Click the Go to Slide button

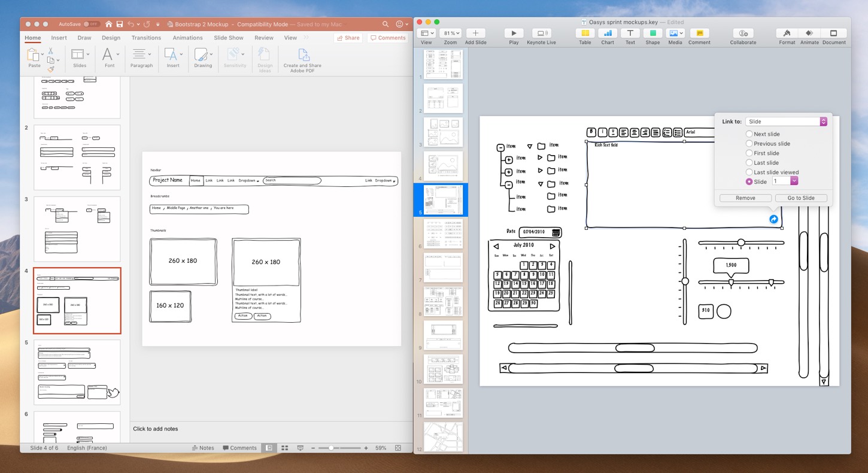(x=800, y=198)
